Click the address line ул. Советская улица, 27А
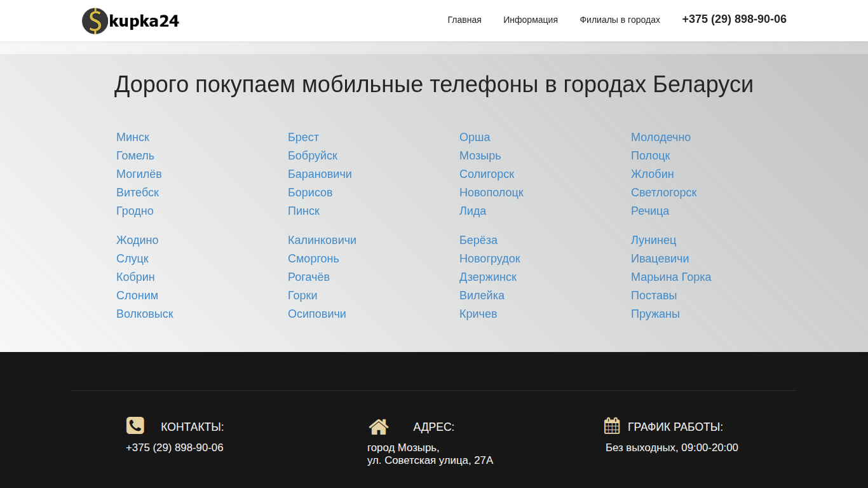Image resolution: width=868 pixels, height=488 pixels. pyautogui.click(x=430, y=461)
